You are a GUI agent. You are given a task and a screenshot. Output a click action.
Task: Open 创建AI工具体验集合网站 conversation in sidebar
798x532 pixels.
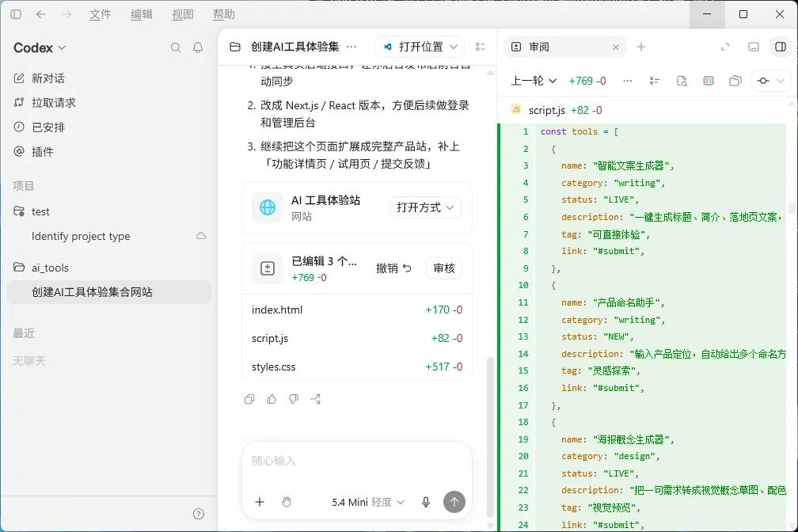click(x=109, y=292)
